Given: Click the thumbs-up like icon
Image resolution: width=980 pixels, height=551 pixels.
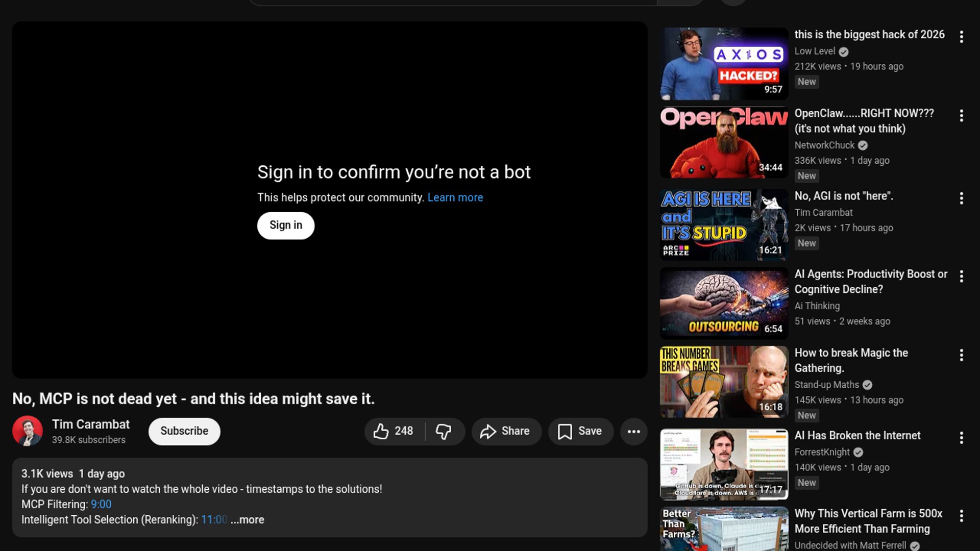Looking at the screenshot, I should click(x=381, y=431).
